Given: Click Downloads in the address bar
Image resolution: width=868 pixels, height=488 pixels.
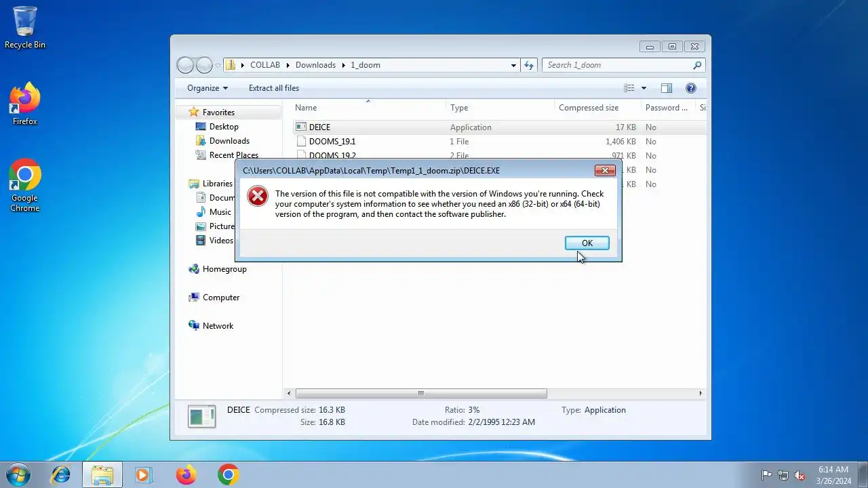Looking at the screenshot, I should pos(315,65).
